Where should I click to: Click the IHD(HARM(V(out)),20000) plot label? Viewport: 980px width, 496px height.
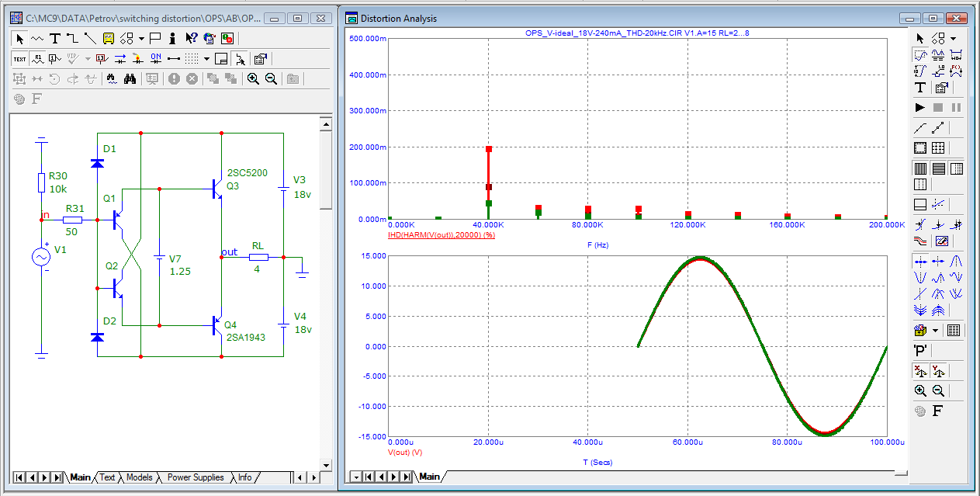tap(441, 234)
